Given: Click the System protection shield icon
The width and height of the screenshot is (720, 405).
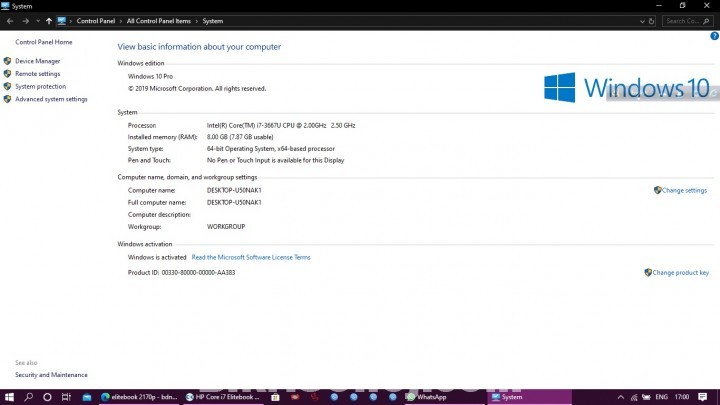Looking at the screenshot, I should [7, 86].
